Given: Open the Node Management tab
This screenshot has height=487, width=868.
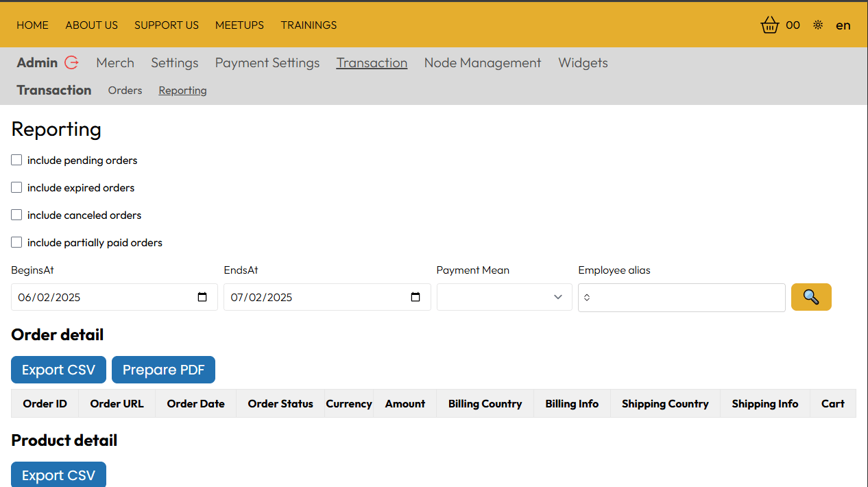Looking at the screenshot, I should (482, 62).
